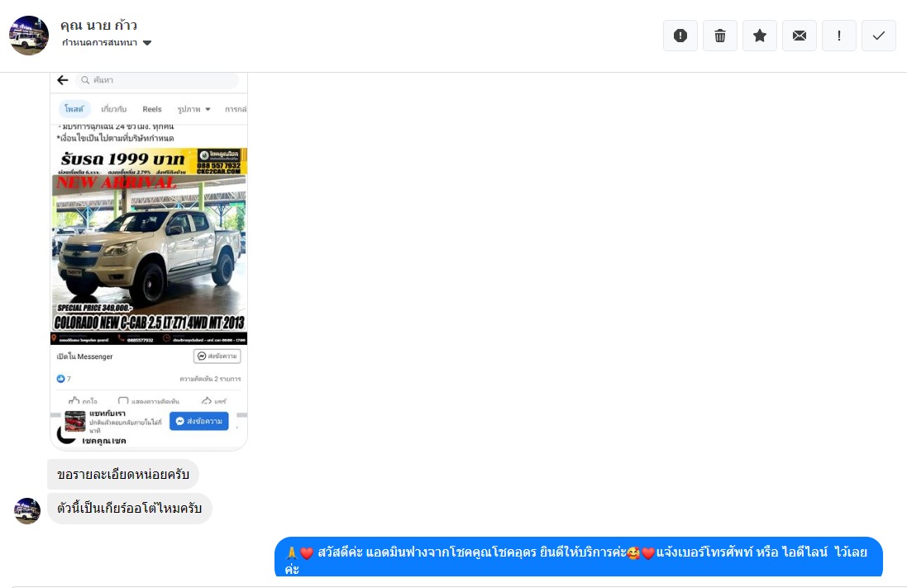Image resolution: width=907 pixels, height=588 pixels.
Task: Click the red car page thumbnail near แชทกับเรา
Action: click(x=75, y=421)
